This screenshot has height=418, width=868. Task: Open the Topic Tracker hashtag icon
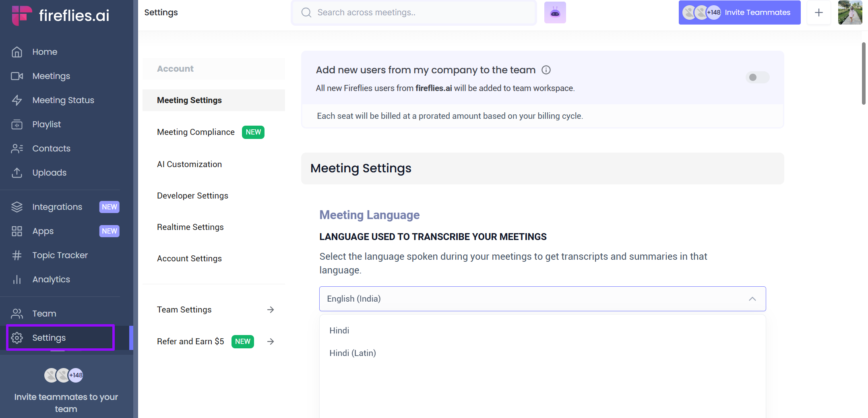tap(17, 255)
